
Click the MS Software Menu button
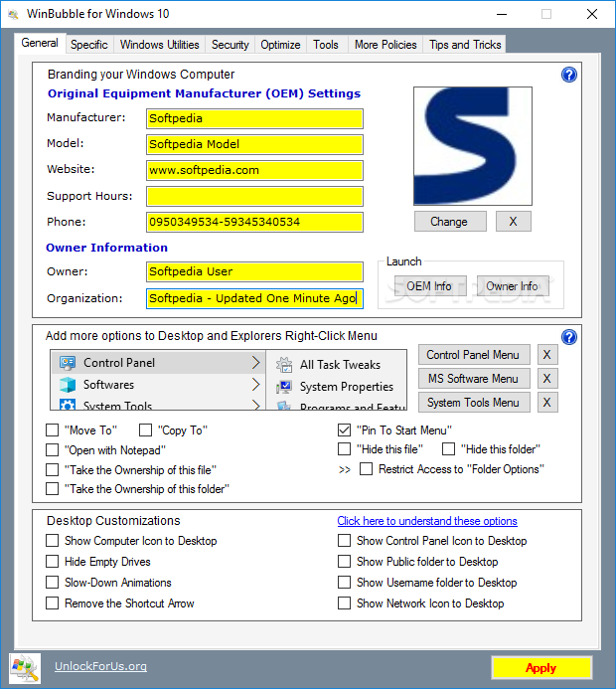(474, 379)
